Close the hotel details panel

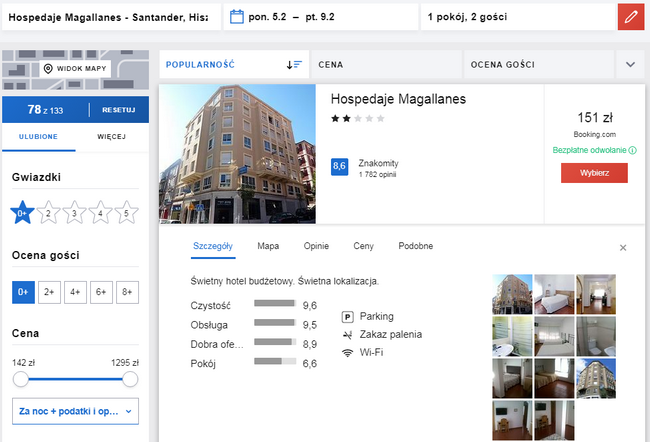623,248
